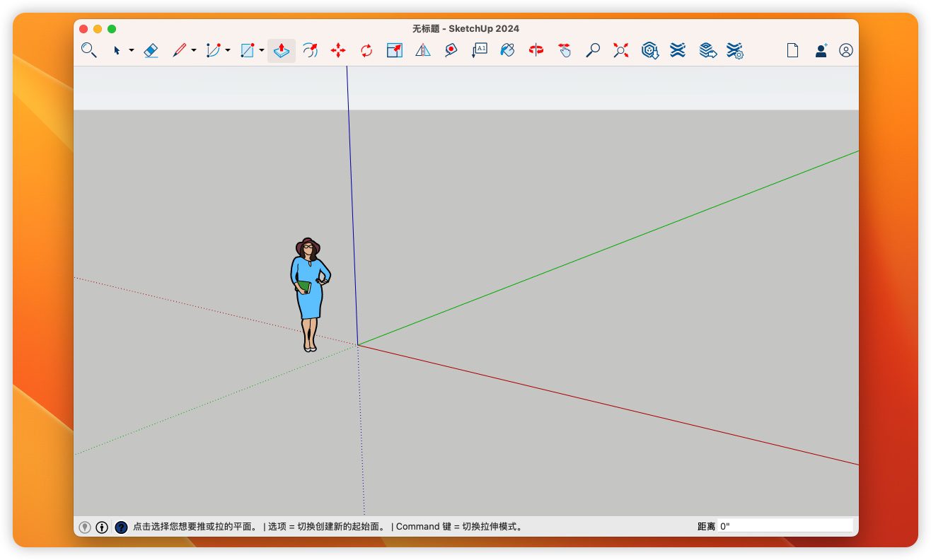This screenshot has width=931, height=560.
Task: Choose the Rotate tool
Action: tap(366, 50)
